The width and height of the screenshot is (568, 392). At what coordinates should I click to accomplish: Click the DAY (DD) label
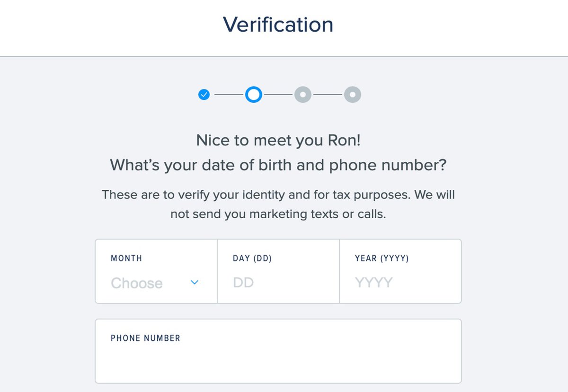pos(252,258)
